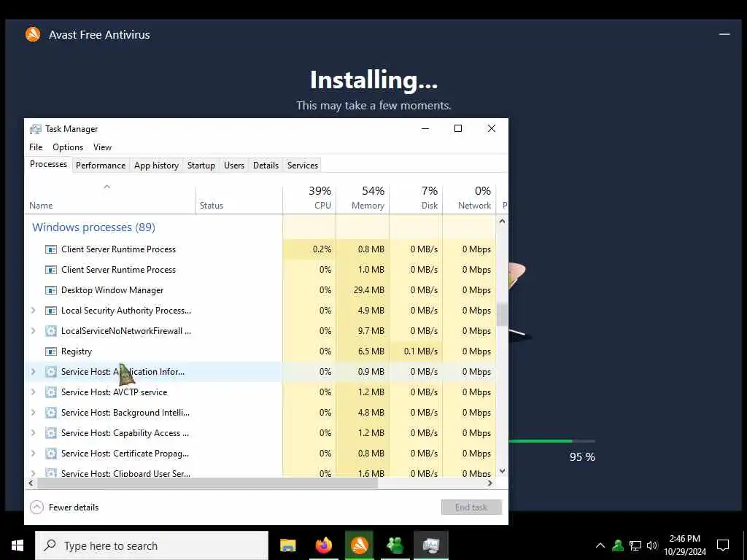Open the File menu in Task Manager
747x560 pixels.
36,147
